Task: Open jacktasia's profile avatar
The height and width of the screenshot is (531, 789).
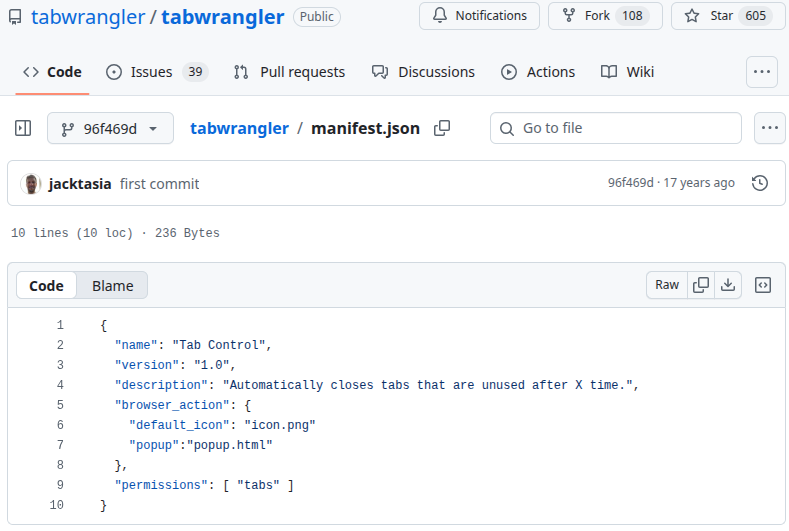Action: point(31,184)
